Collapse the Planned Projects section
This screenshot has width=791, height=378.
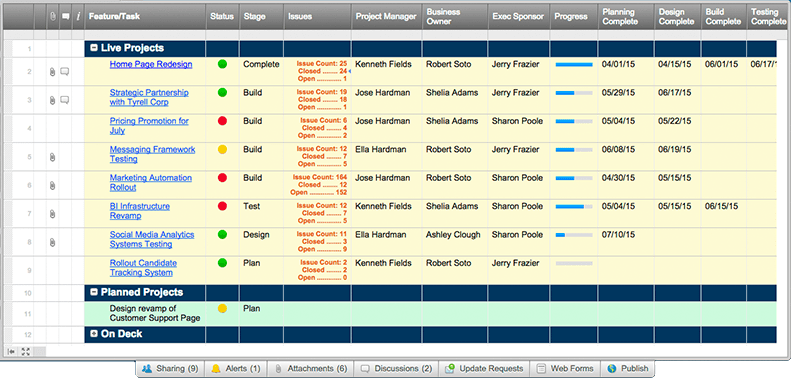click(x=94, y=292)
